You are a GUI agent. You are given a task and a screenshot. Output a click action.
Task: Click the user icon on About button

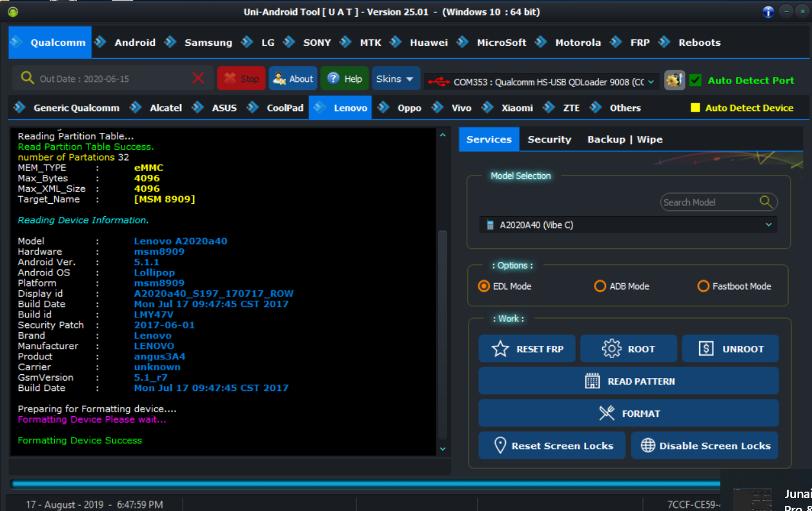click(279, 79)
